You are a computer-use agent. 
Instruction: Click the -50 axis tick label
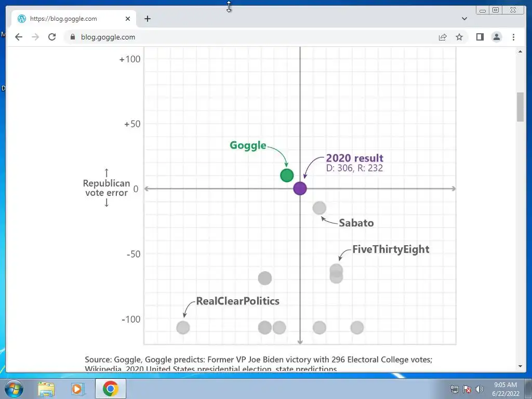[134, 254]
